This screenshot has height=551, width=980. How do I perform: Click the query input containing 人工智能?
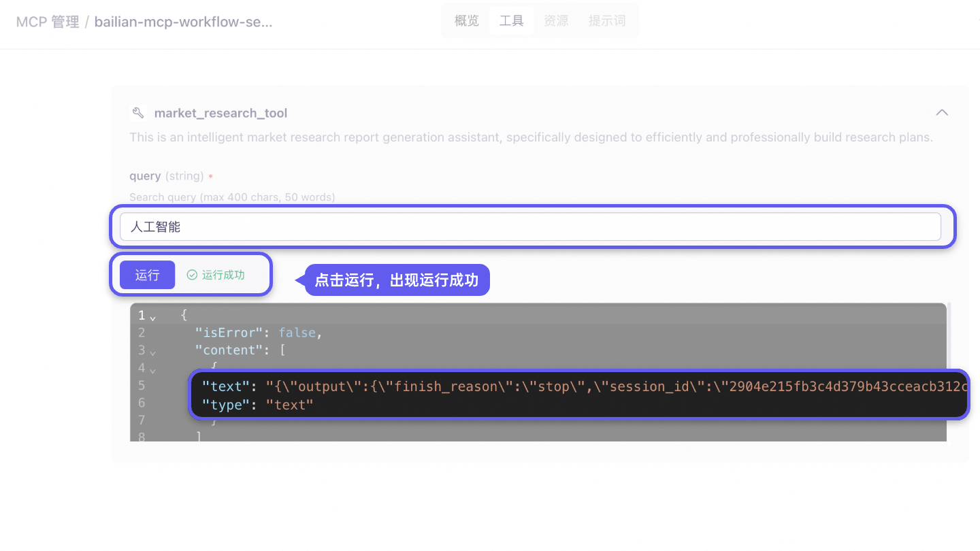tap(531, 226)
